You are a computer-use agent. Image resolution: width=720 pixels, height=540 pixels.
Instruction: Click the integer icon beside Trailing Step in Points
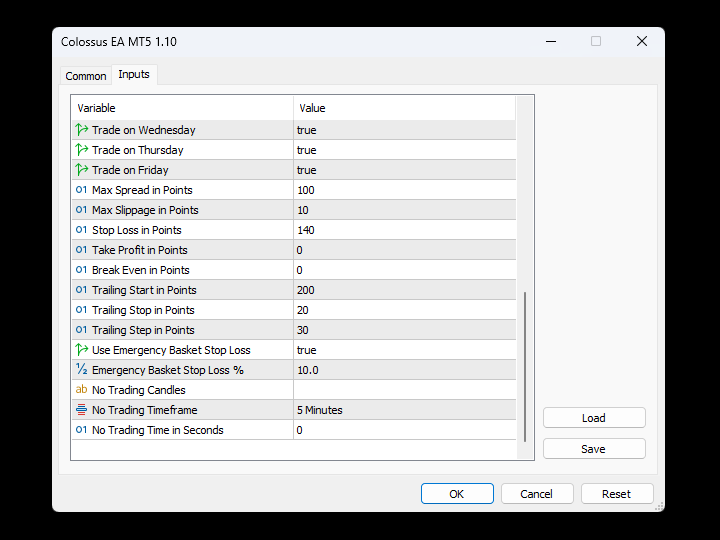[81, 330]
